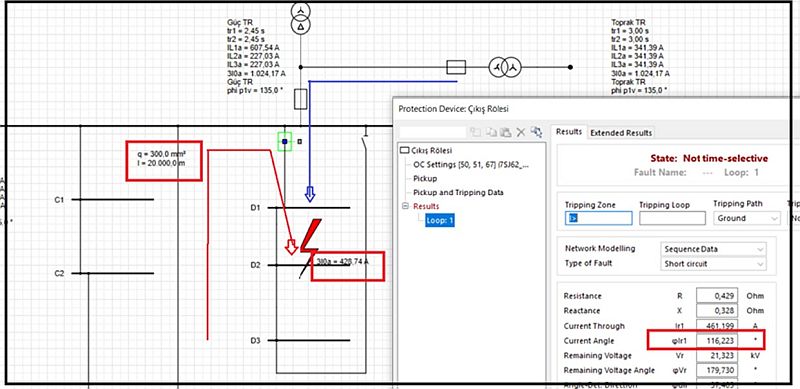Screen dimensions: 800x389
Task: Select Loop: 1 in the results tree
Action: pos(440,221)
